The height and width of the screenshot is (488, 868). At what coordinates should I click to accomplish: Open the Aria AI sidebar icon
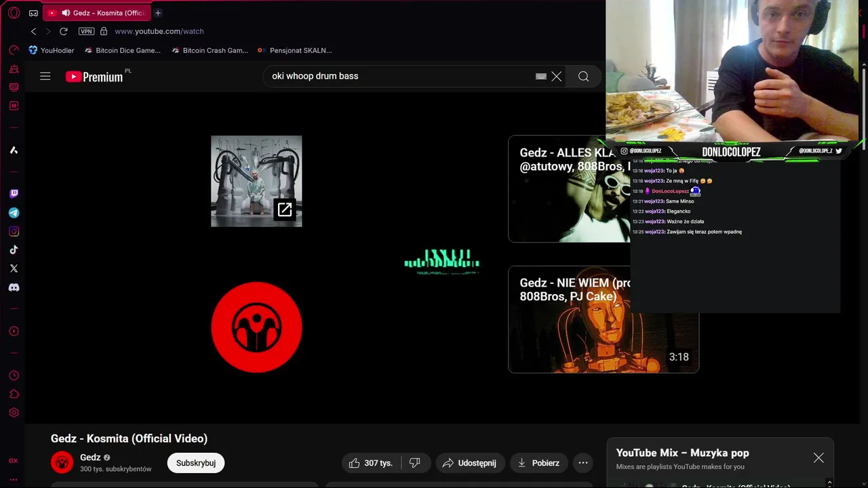(14, 150)
